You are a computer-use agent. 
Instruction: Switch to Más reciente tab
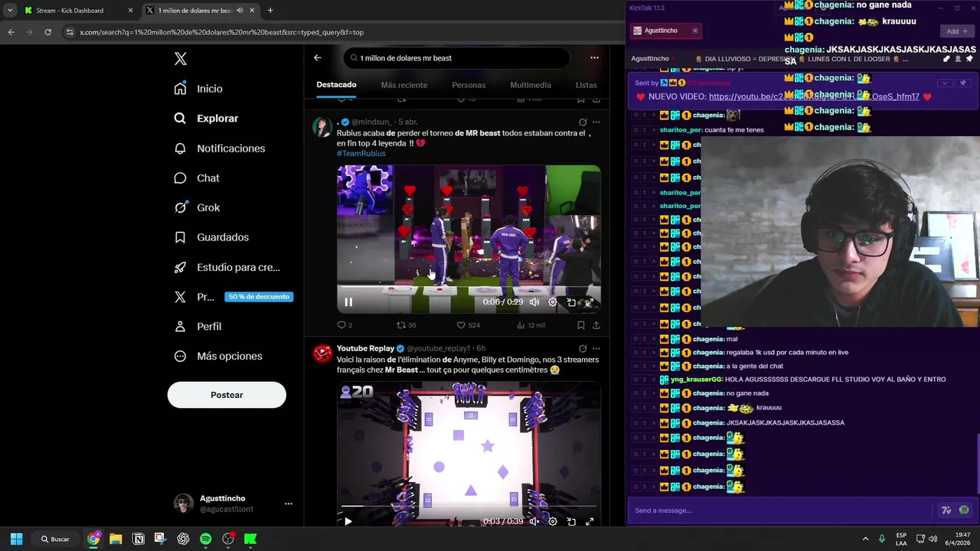coord(404,85)
